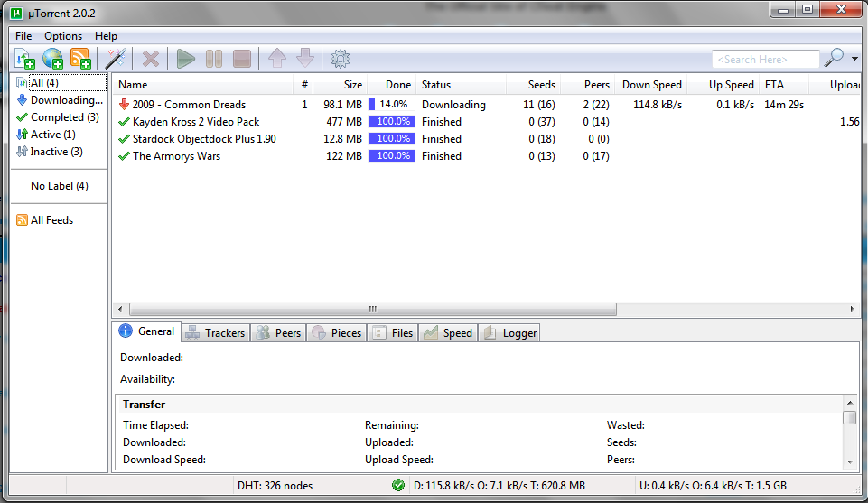Sort by the Size column header
The height and width of the screenshot is (503, 868).
[340, 85]
